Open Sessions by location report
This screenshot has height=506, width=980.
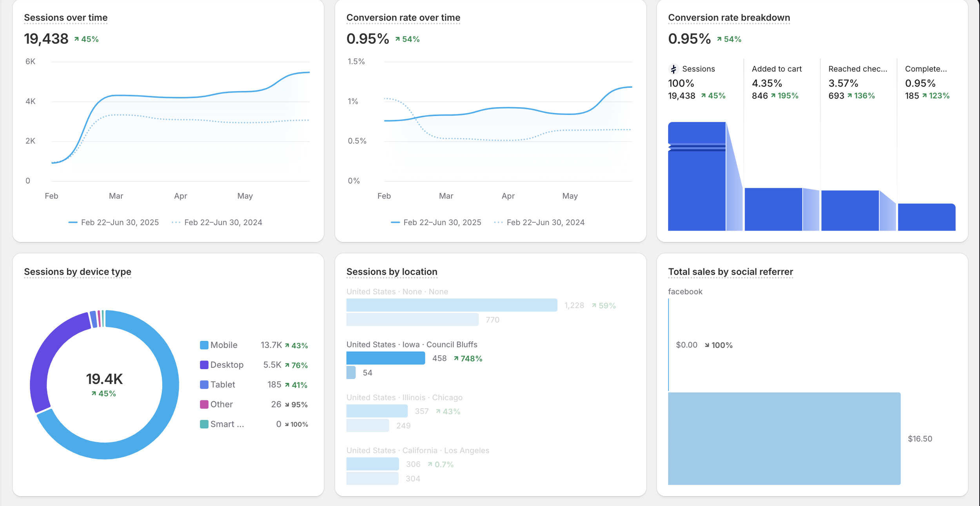coord(392,272)
